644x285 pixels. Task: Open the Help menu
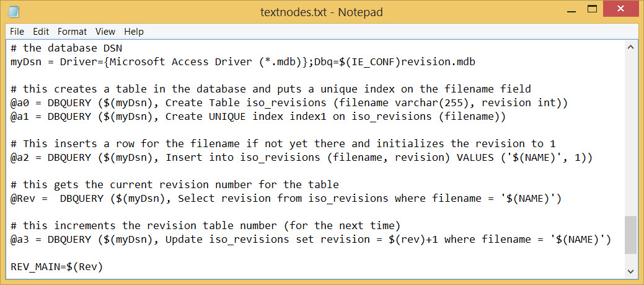(x=134, y=32)
